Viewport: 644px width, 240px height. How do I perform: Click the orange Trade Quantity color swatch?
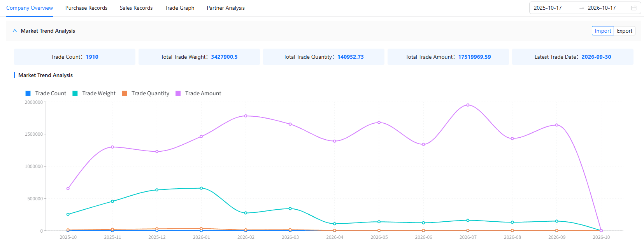(x=125, y=93)
